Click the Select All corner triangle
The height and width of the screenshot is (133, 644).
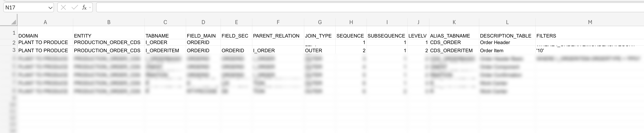point(13,22)
